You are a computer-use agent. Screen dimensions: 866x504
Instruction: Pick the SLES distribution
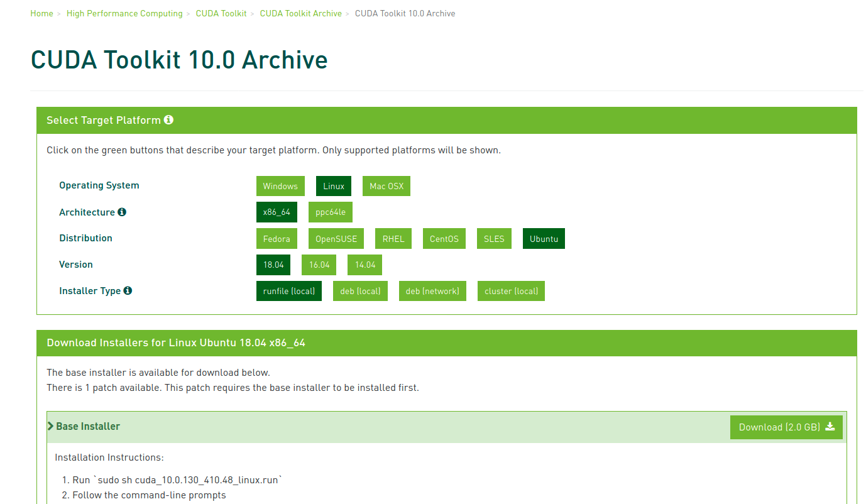pos(494,239)
